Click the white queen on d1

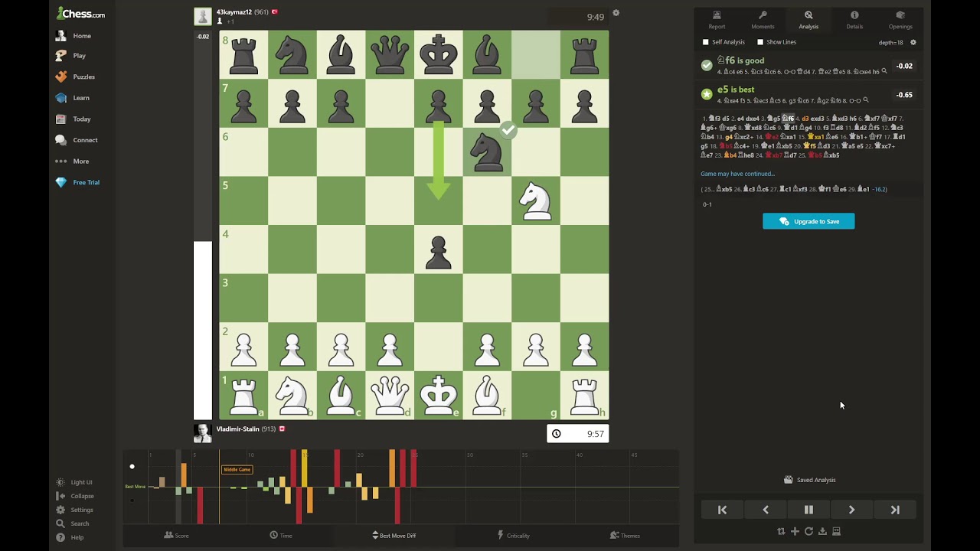pyautogui.click(x=390, y=396)
